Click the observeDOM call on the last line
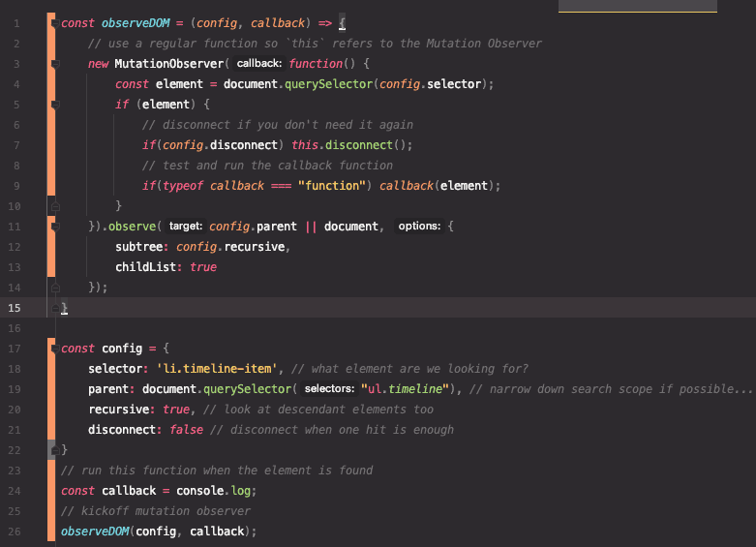 95,532
